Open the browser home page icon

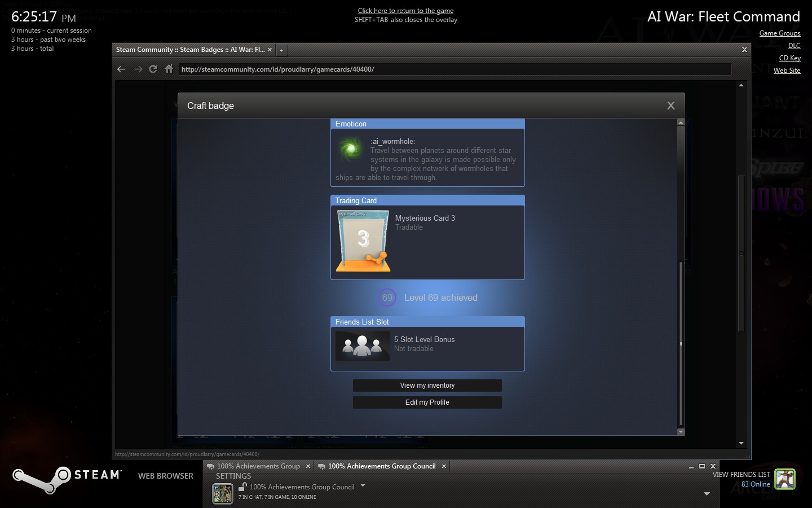[x=169, y=69]
